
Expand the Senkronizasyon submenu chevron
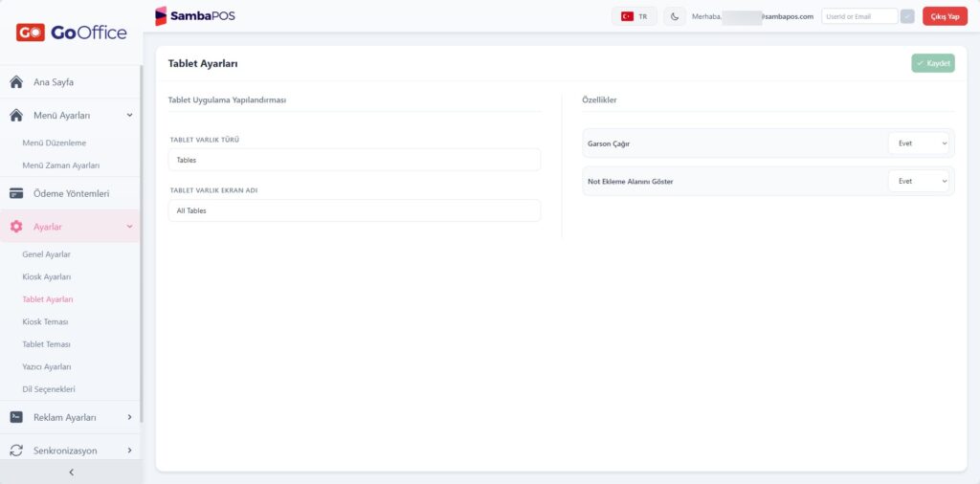129,450
